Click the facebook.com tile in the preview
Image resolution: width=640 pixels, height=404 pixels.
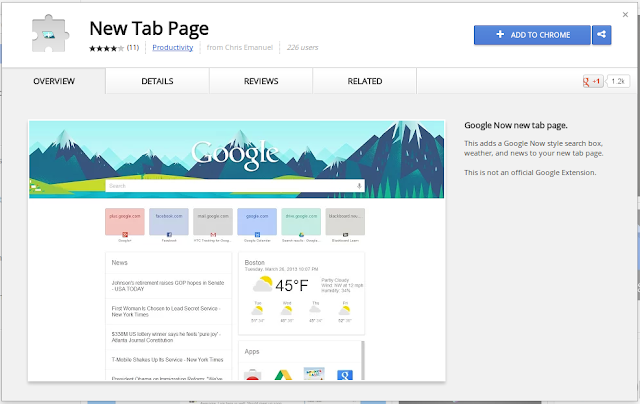click(x=169, y=222)
